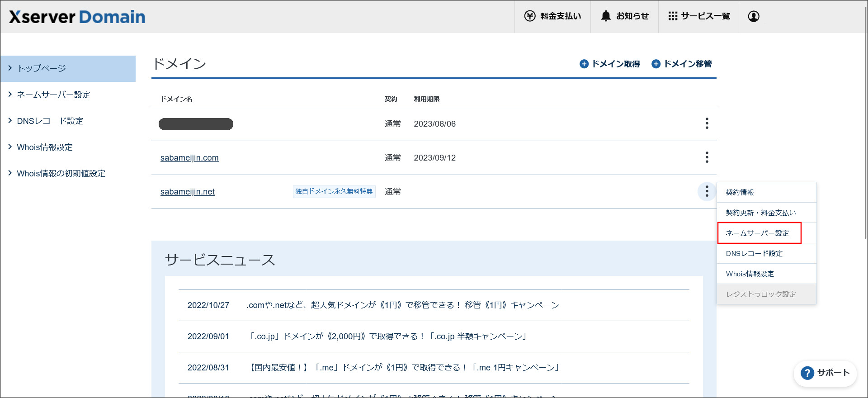Click the page's vertical scrollbar
The image size is (868, 398).
(x=864, y=136)
